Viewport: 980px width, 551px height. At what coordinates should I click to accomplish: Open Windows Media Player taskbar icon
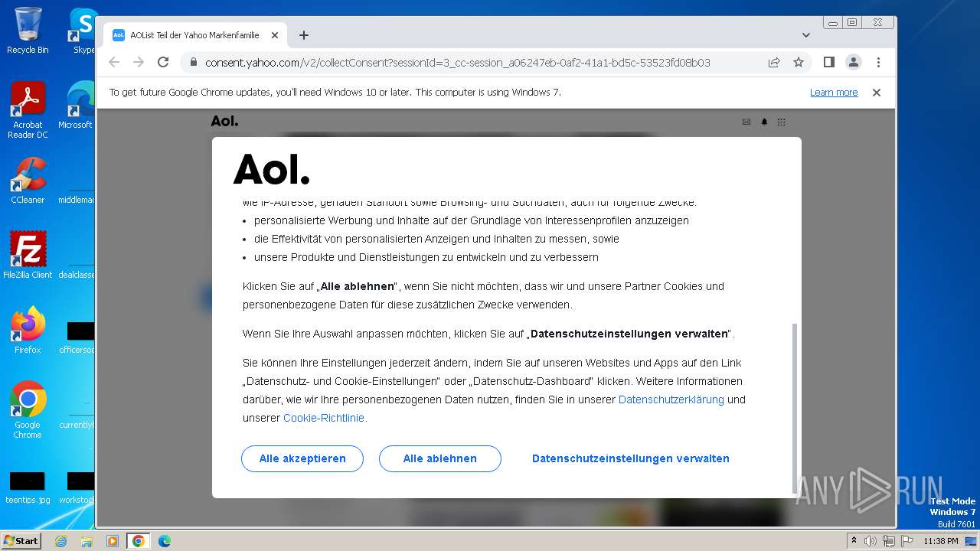[x=113, y=541]
